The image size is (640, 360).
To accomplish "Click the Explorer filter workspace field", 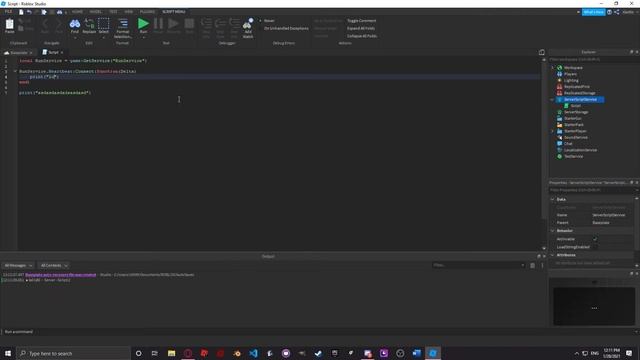I will click(x=594, y=59).
